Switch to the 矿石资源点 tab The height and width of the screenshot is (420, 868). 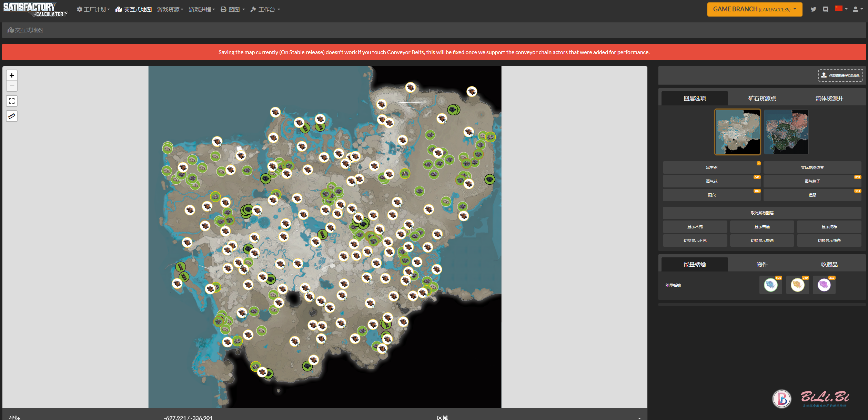pos(762,99)
